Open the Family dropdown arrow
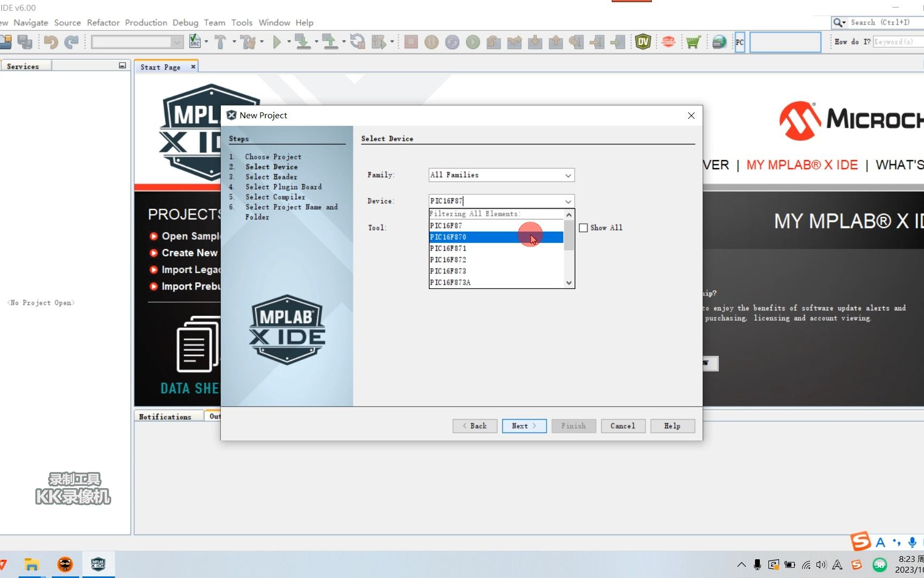 [568, 175]
